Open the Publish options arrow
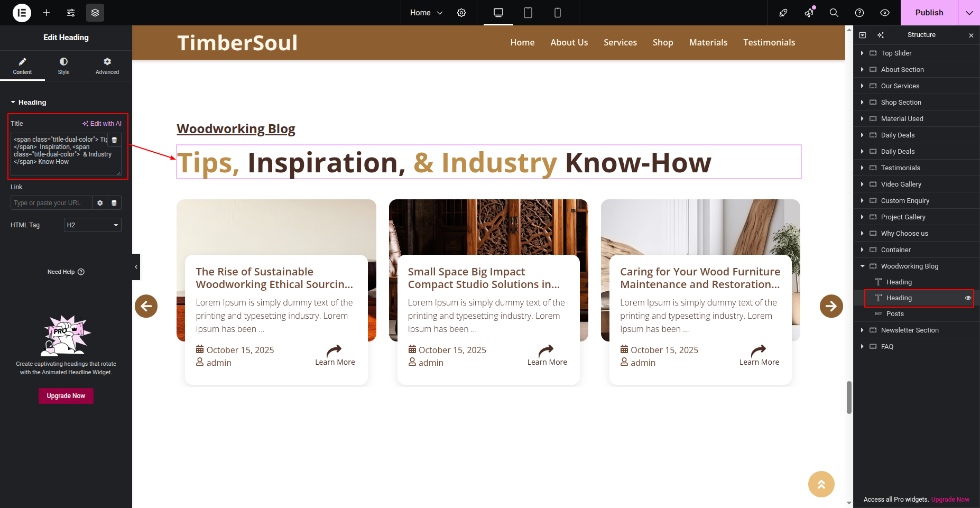This screenshot has height=508, width=980. tap(969, 13)
